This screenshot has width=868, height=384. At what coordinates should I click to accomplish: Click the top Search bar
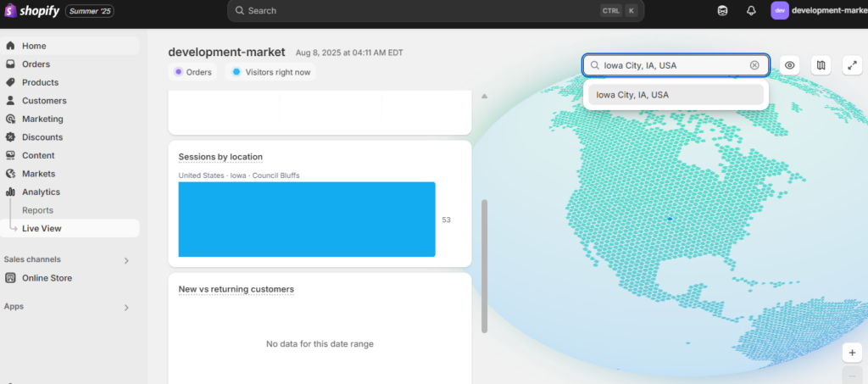(x=436, y=10)
